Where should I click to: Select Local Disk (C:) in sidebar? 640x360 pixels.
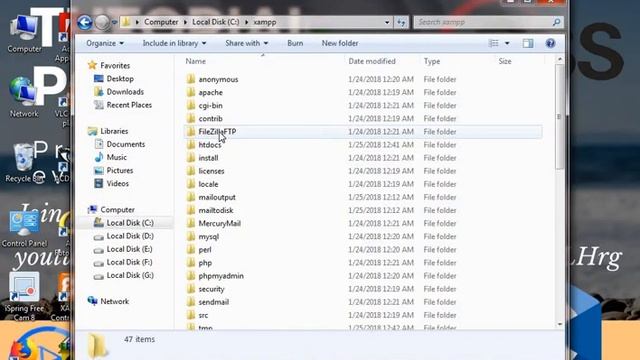click(130, 223)
